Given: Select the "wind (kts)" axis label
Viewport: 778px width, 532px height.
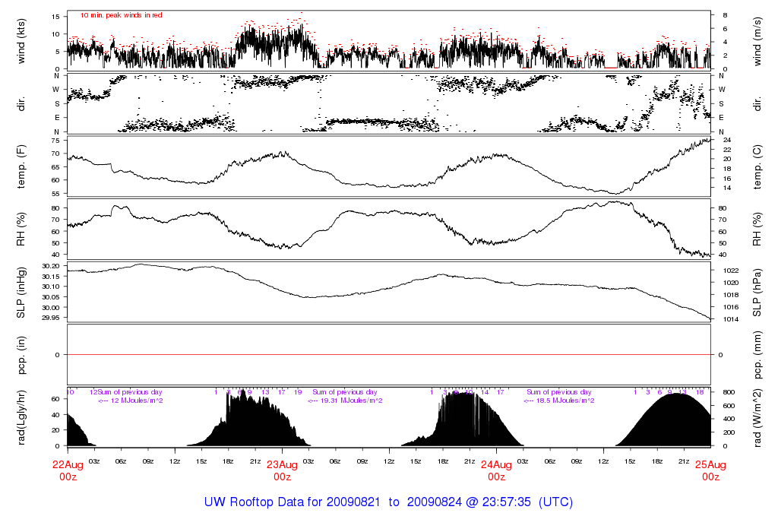Looking at the screenshot, I should tap(21, 41).
